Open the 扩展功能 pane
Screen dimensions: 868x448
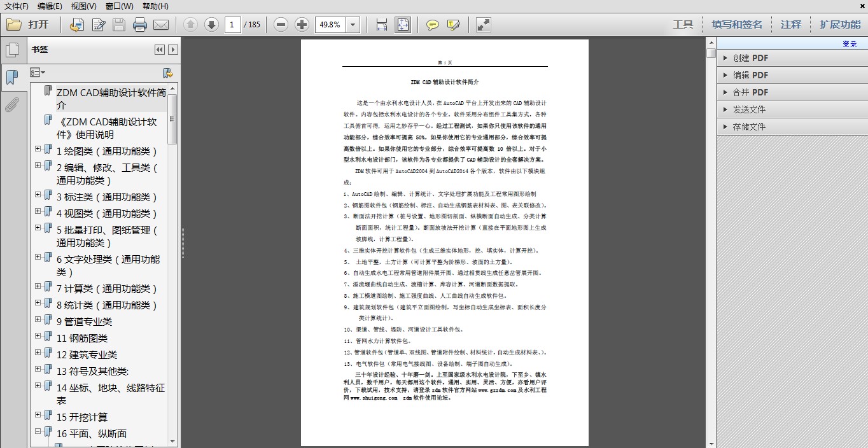(840, 25)
